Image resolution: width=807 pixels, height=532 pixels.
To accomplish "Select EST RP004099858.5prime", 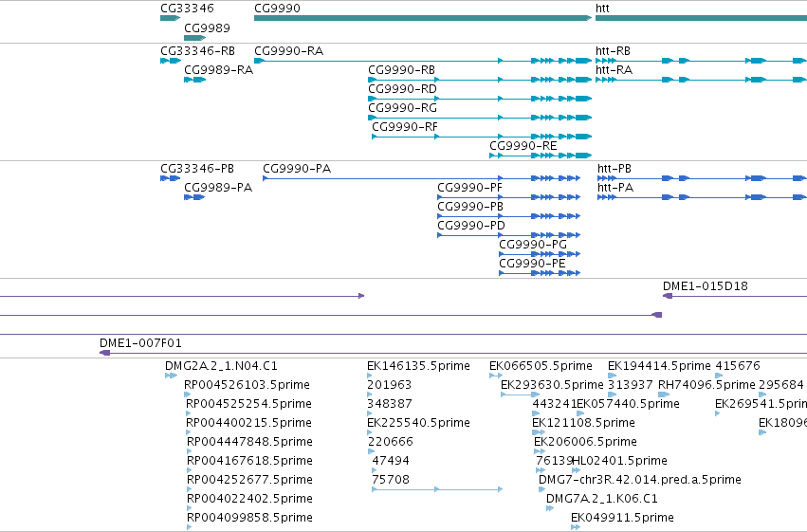I will tap(249, 519).
